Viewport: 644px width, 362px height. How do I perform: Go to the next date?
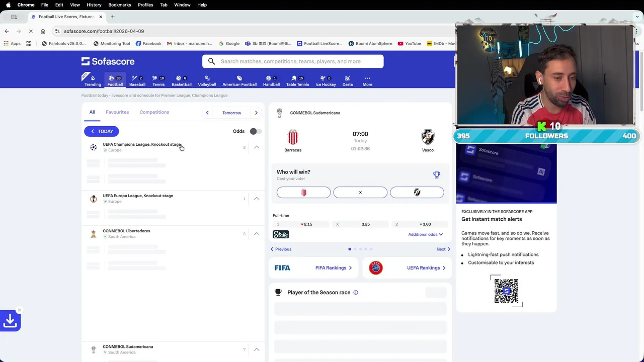pyautogui.click(x=256, y=113)
